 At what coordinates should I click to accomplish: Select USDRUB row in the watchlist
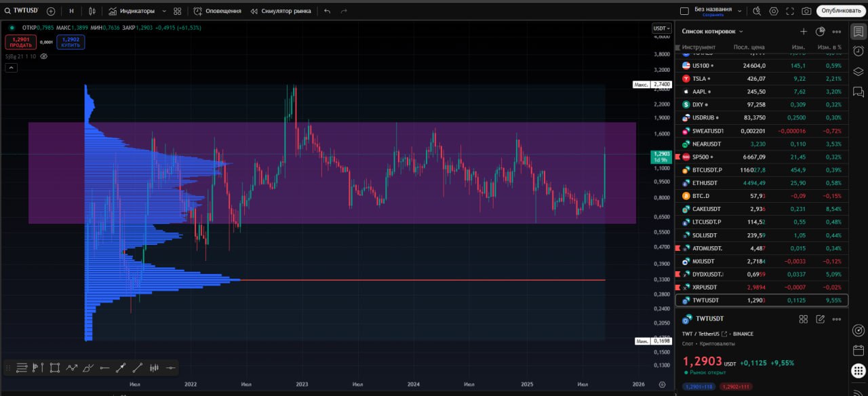(762, 117)
